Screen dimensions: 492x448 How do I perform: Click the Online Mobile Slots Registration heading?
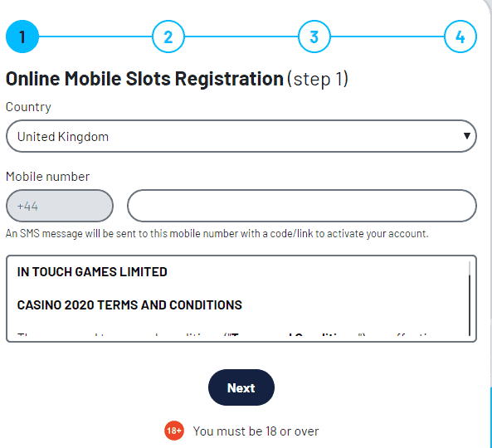[x=144, y=79]
